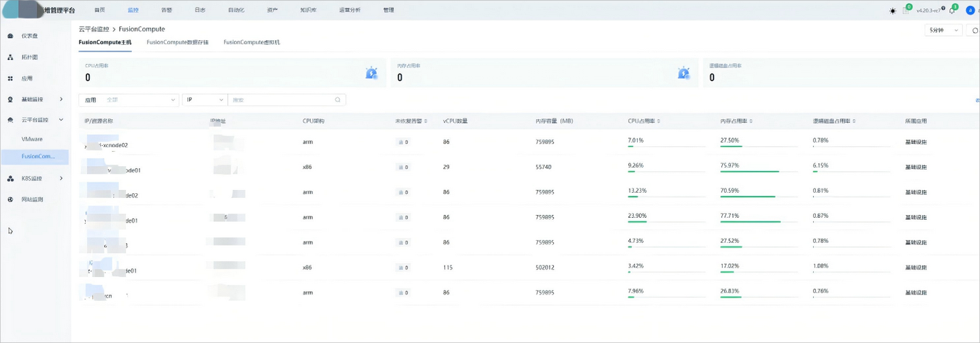Click the refresh button beside 5分钟

pyautogui.click(x=975, y=30)
